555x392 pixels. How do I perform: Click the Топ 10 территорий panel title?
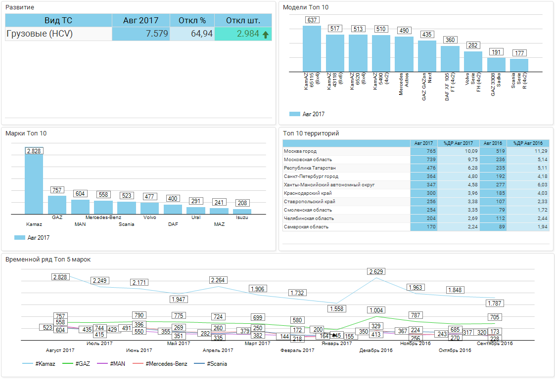click(311, 133)
